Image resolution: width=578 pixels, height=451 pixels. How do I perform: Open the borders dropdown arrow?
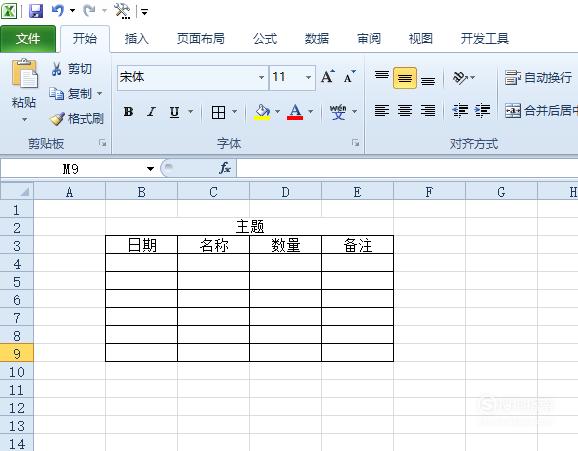[x=234, y=111]
